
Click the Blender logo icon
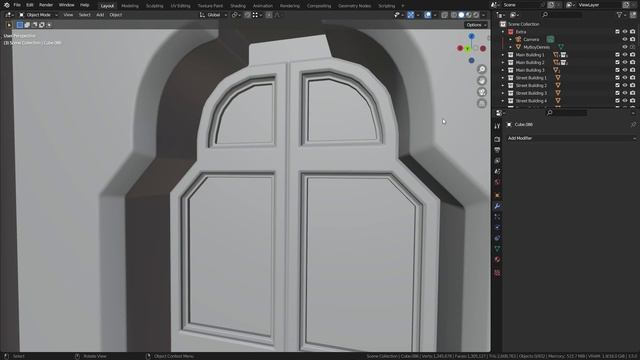tap(7, 5)
